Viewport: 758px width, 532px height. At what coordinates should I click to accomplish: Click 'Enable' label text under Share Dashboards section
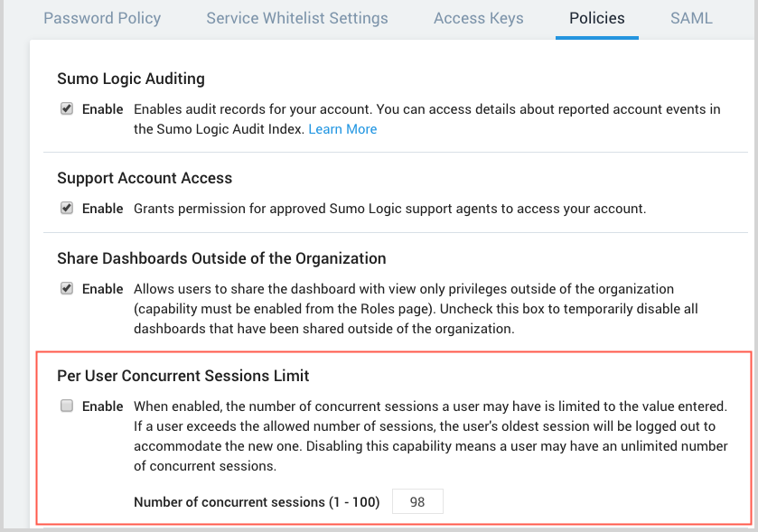tap(102, 289)
